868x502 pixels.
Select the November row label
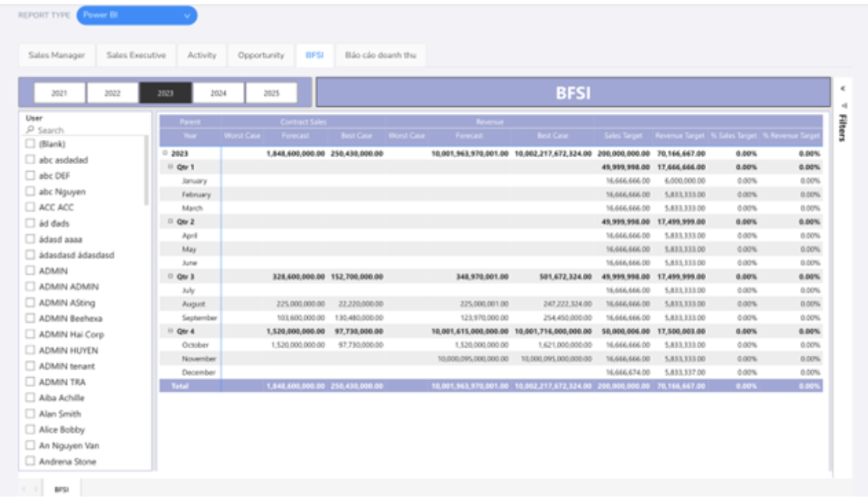tap(199, 359)
